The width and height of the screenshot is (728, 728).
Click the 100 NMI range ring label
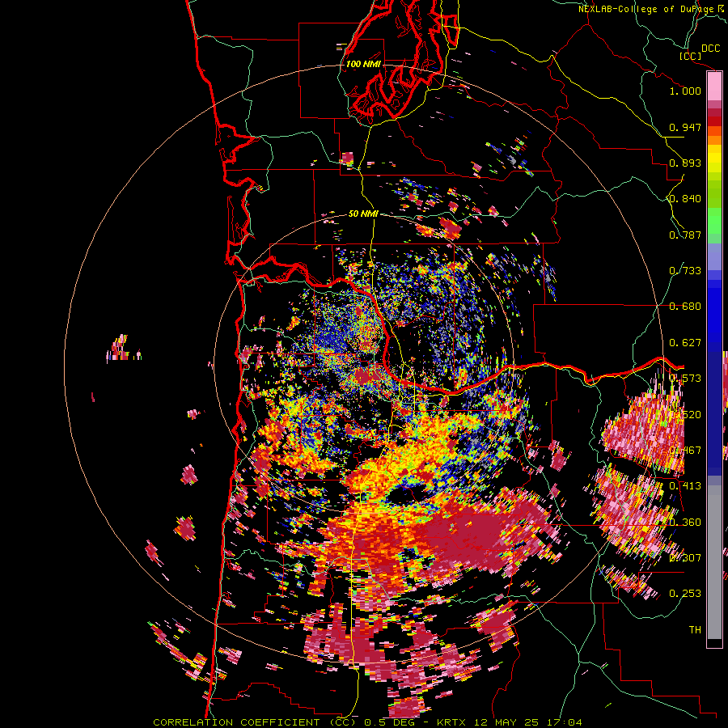pos(363,64)
